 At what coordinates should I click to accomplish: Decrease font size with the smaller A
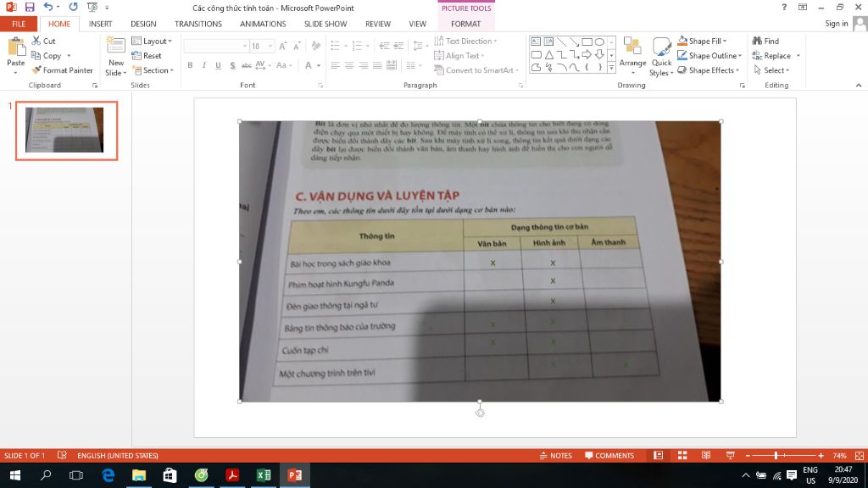[297, 46]
